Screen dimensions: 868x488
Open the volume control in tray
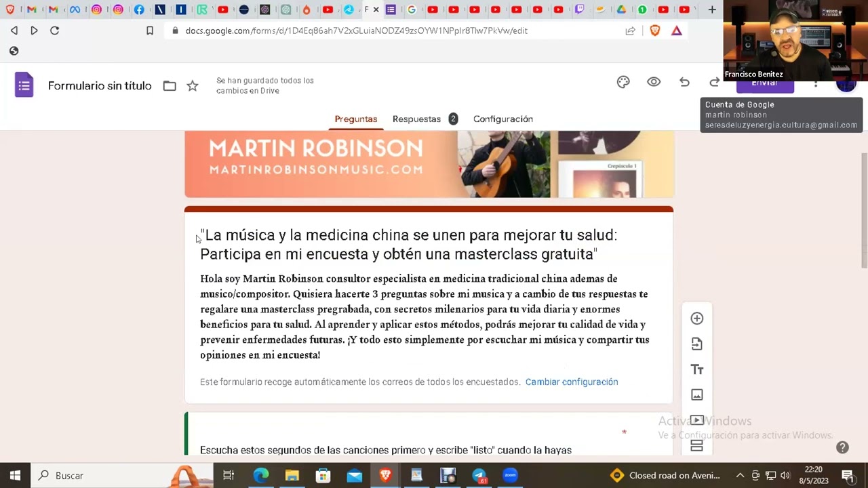(785, 476)
